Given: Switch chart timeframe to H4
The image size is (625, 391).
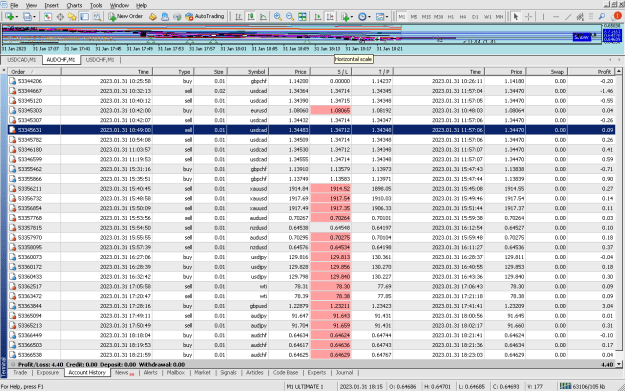Looking at the screenshot, I should 463,17.
